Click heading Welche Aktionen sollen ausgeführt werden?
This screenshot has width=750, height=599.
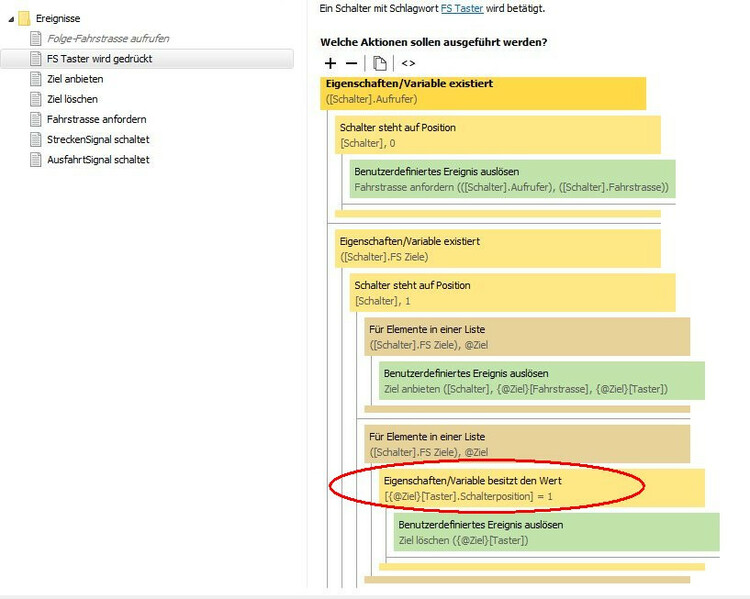433,42
